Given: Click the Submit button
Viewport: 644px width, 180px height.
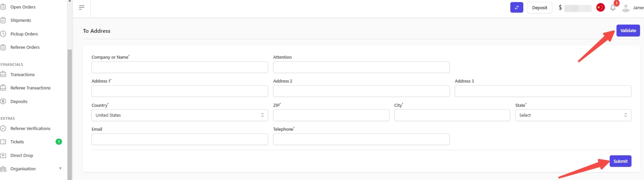Looking at the screenshot, I should click(620, 161).
